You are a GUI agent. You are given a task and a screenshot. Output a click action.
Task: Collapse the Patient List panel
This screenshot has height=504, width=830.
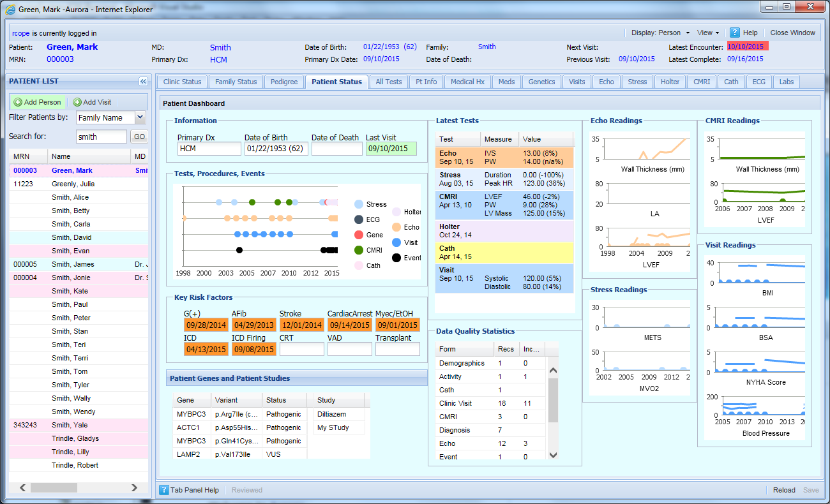click(143, 82)
